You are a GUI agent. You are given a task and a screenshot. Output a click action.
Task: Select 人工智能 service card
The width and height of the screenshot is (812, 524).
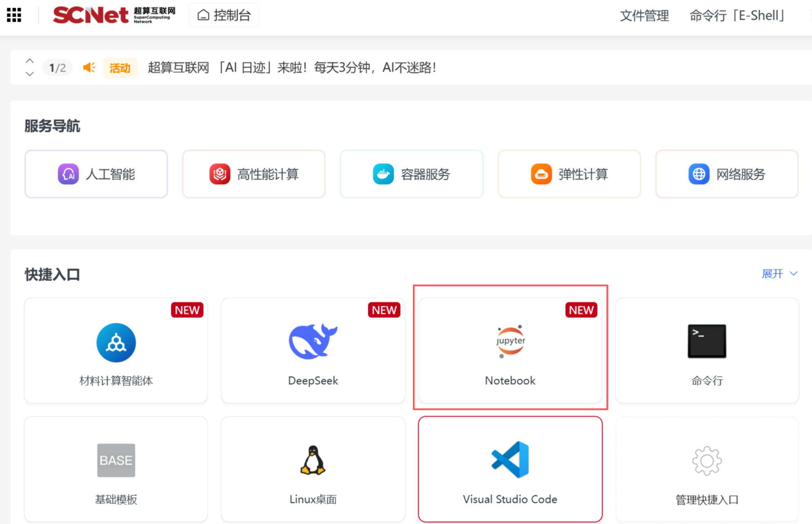(x=96, y=174)
